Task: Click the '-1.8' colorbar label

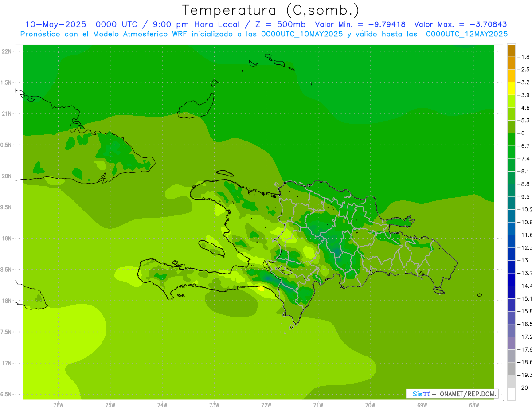Action: [524, 57]
